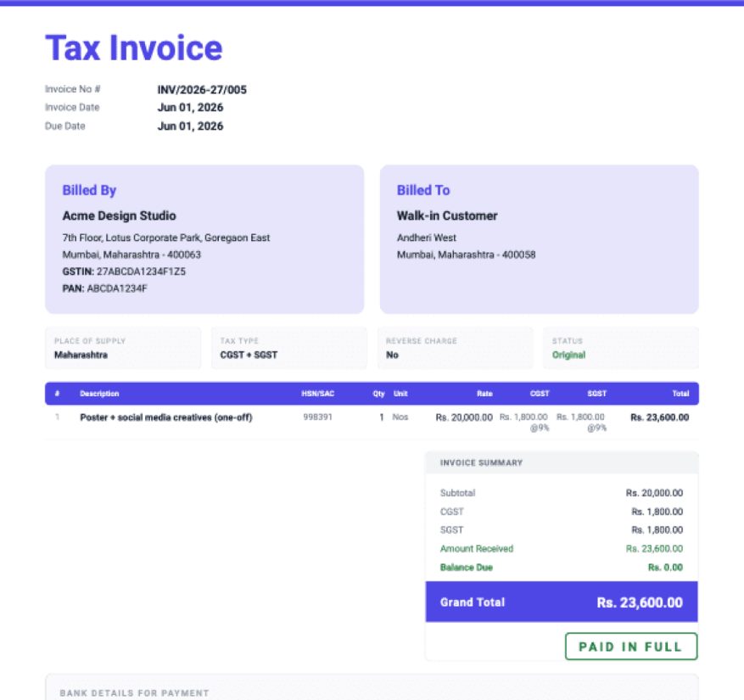
Task: Click the Billed To heading
Action: click(x=423, y=190)
